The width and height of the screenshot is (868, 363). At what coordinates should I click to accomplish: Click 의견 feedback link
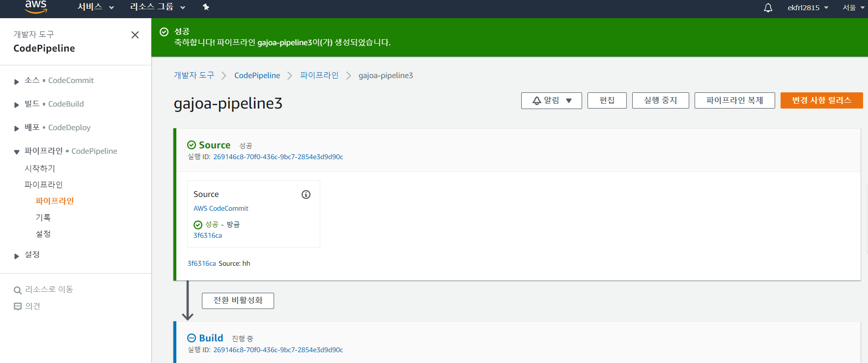(x=33, y=306)
